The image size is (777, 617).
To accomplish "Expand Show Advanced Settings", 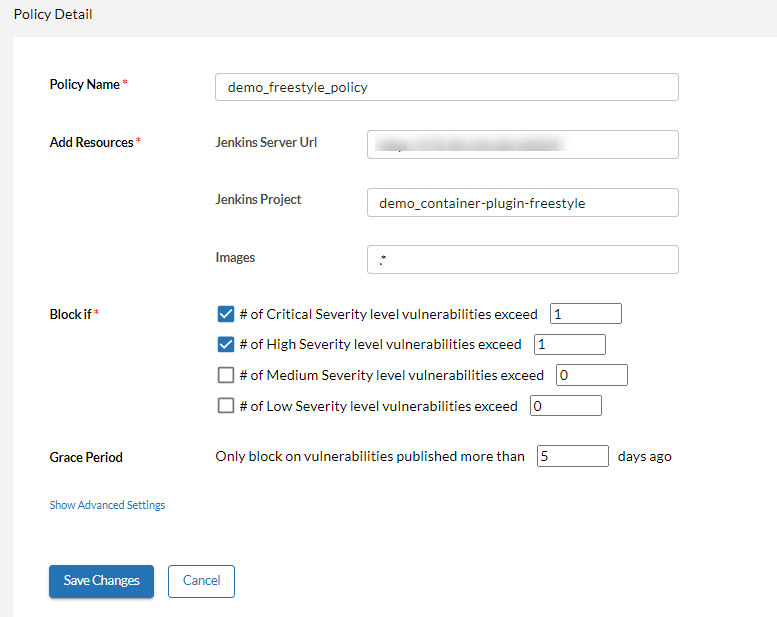I will 107,505.
